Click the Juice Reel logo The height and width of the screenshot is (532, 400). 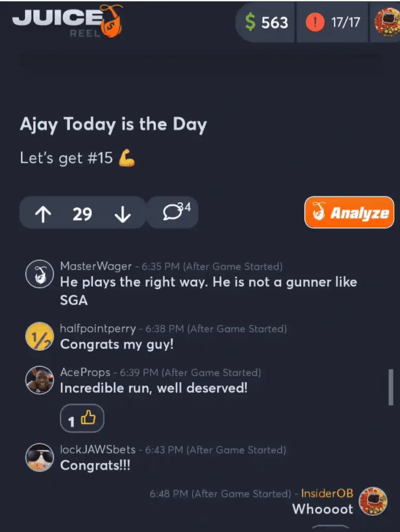pos(68,21)
